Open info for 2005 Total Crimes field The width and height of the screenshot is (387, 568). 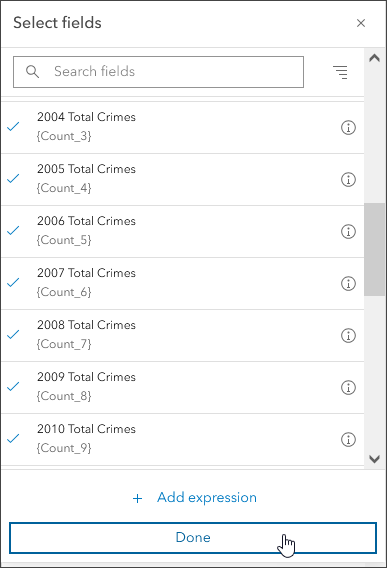coord(348,179)
